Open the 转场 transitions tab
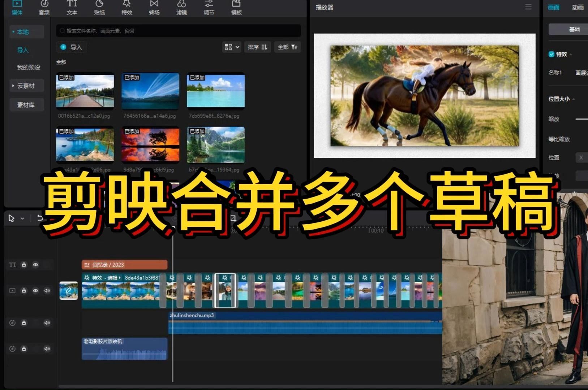The image size is (588, 390). [x=154, y=7]
